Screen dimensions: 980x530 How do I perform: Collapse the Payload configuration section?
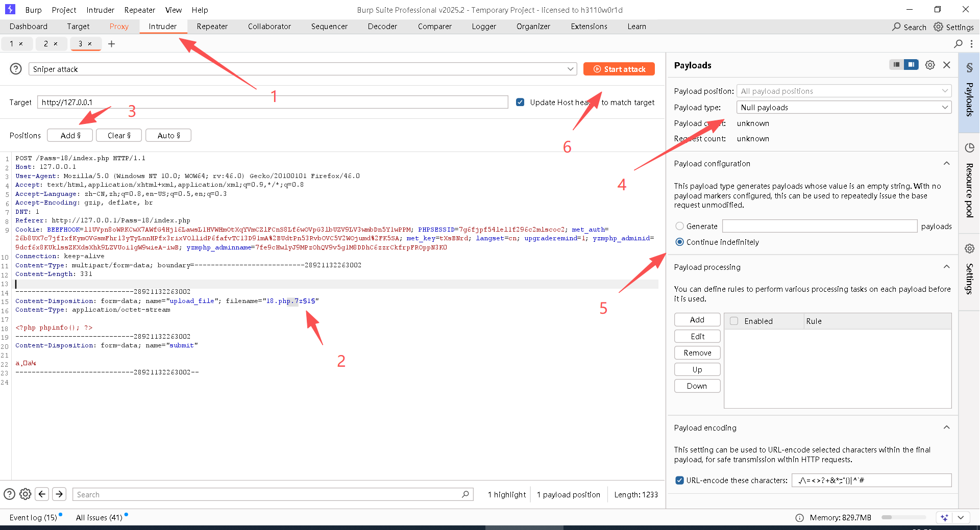coord(947,163)
